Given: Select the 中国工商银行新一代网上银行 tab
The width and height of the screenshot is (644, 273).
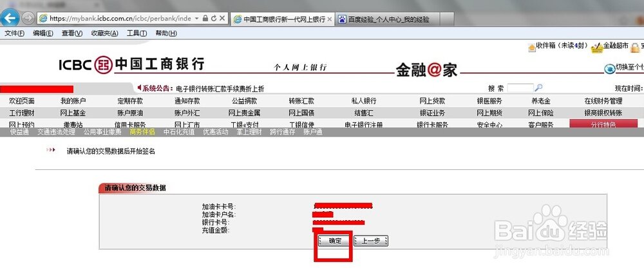Looking at the screenshot, I should pyautogui.click(x=282, y=19).
